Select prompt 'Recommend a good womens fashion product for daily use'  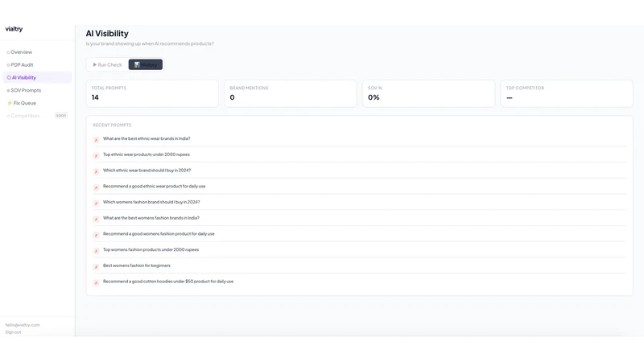click(159, 234)
